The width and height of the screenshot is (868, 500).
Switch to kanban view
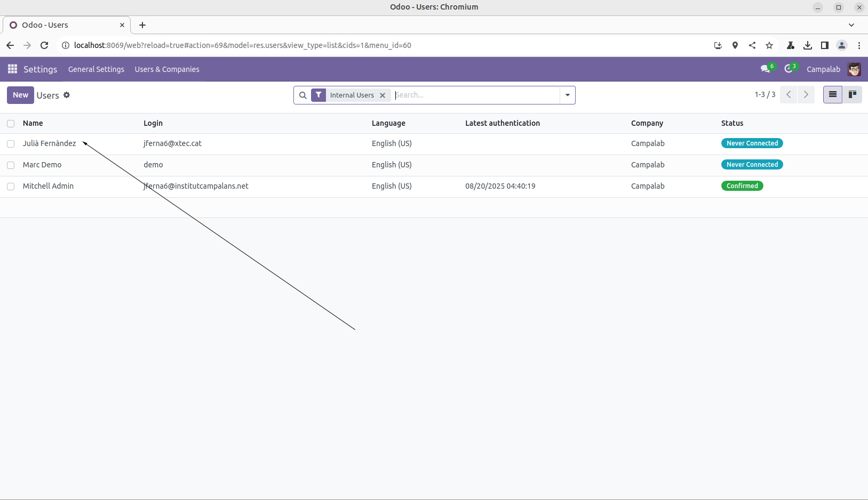coord(853,95)
